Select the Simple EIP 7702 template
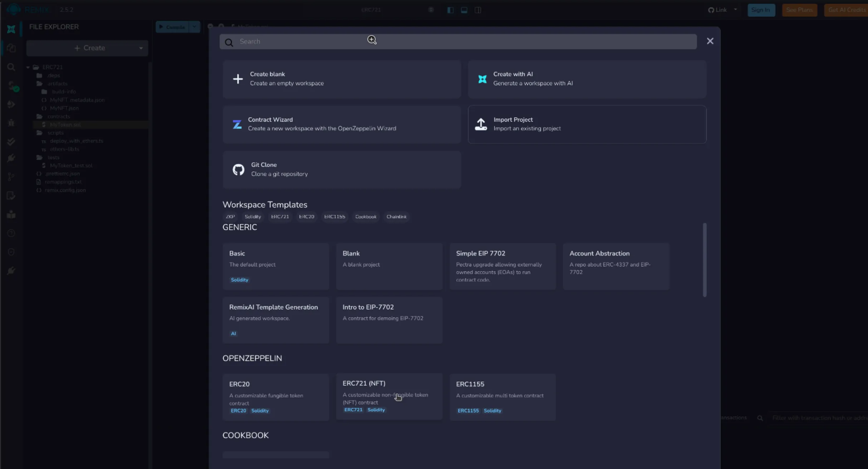868x469 pixels. click(x=502, y=266)
